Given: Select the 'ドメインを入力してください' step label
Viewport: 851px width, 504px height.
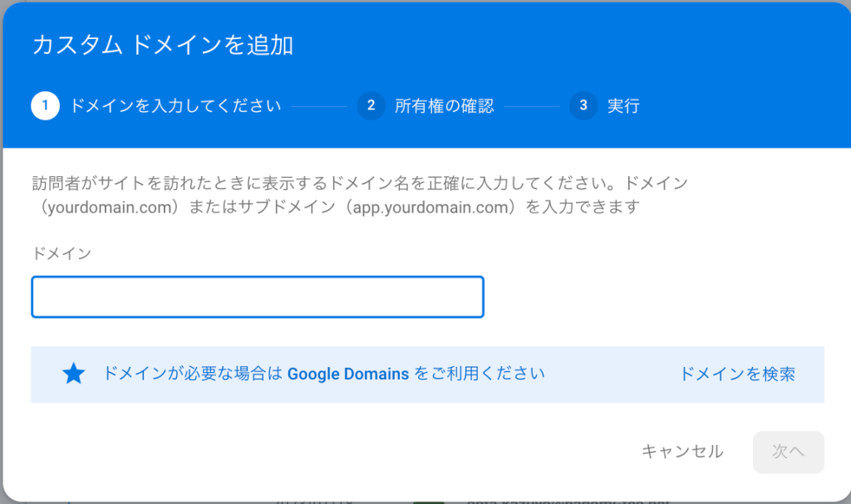Looking at the screenshot, I should tap(175, 106).
